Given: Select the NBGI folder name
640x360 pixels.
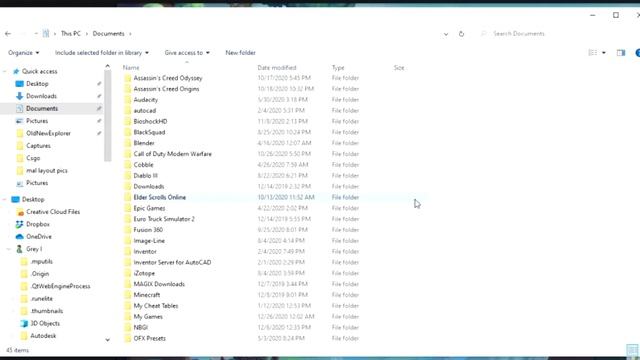Looking at the screenshot, I should pos(141,328).
